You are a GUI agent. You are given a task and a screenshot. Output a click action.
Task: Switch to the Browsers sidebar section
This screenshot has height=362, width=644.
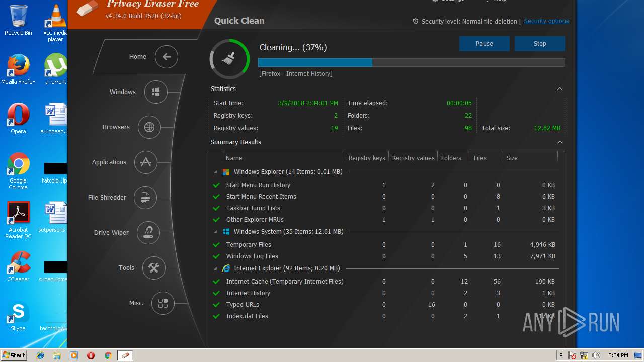[x=116, y=127]
